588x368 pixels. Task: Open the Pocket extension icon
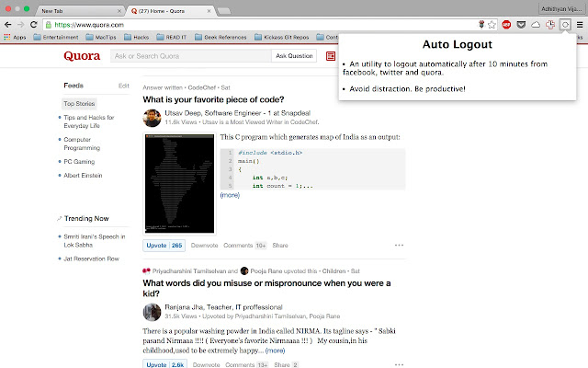521,25
